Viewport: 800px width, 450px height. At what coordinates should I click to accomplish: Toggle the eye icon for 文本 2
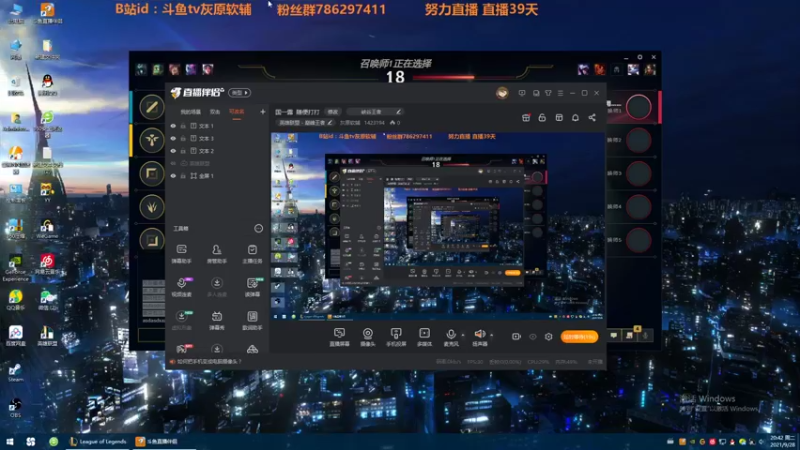point(173,151)
